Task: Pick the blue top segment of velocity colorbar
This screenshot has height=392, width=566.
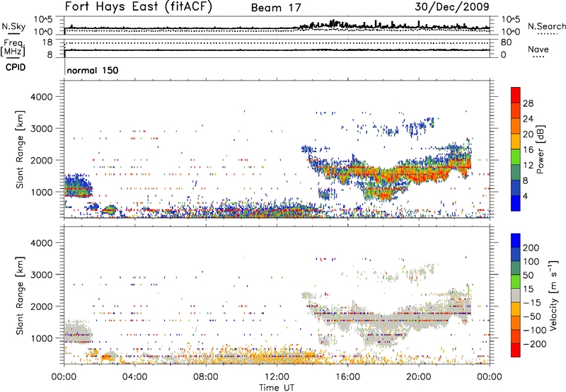Action: click(516, 241)
